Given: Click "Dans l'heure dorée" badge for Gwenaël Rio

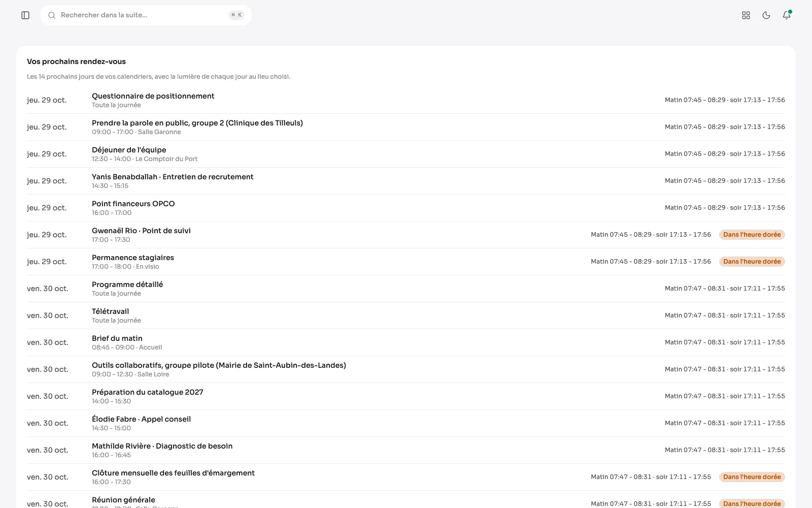Looking at the screenshot, I should [x=752, y=235].
